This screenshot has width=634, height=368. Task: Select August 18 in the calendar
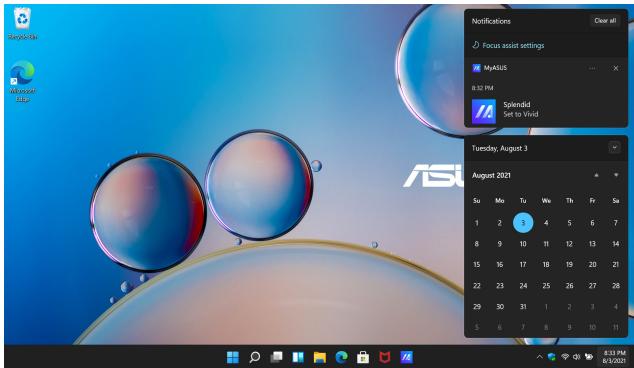pyautogui.click(x=546, y=264)
